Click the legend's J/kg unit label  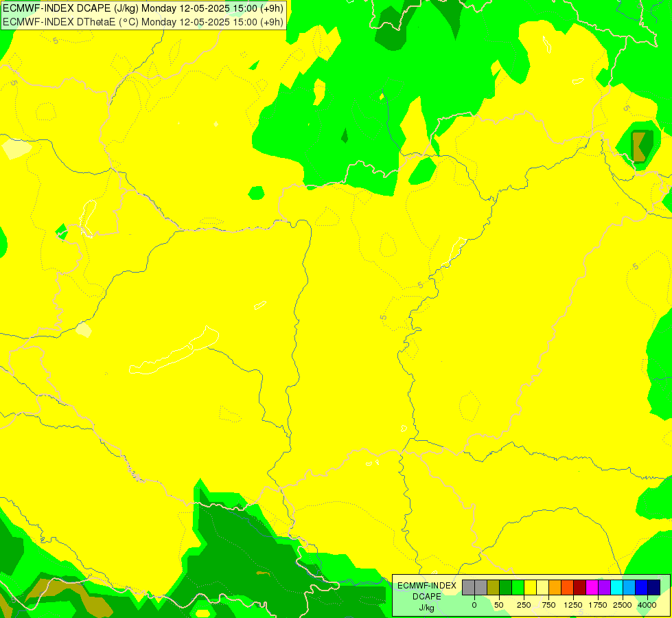[x=426, y=608]
